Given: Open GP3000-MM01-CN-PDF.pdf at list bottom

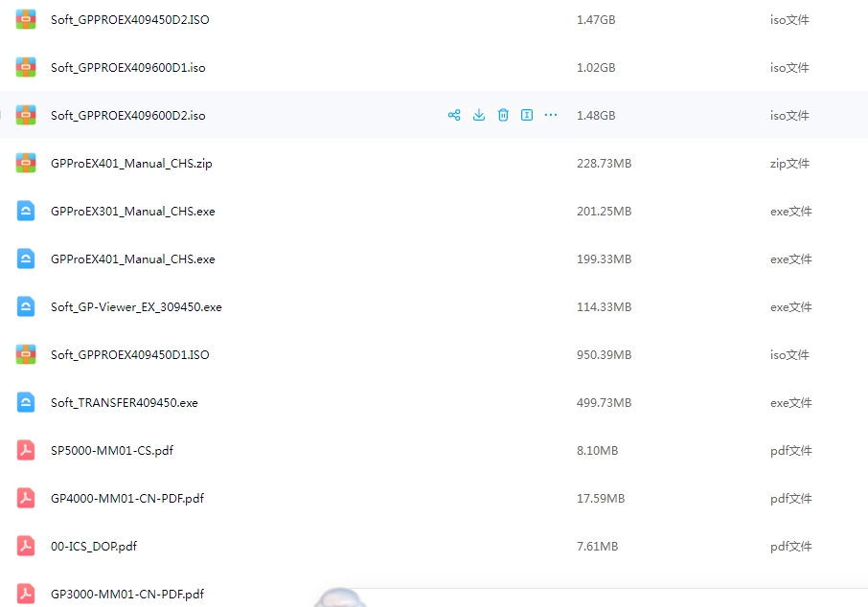Looking at the screenshot, I should (126, 595).
